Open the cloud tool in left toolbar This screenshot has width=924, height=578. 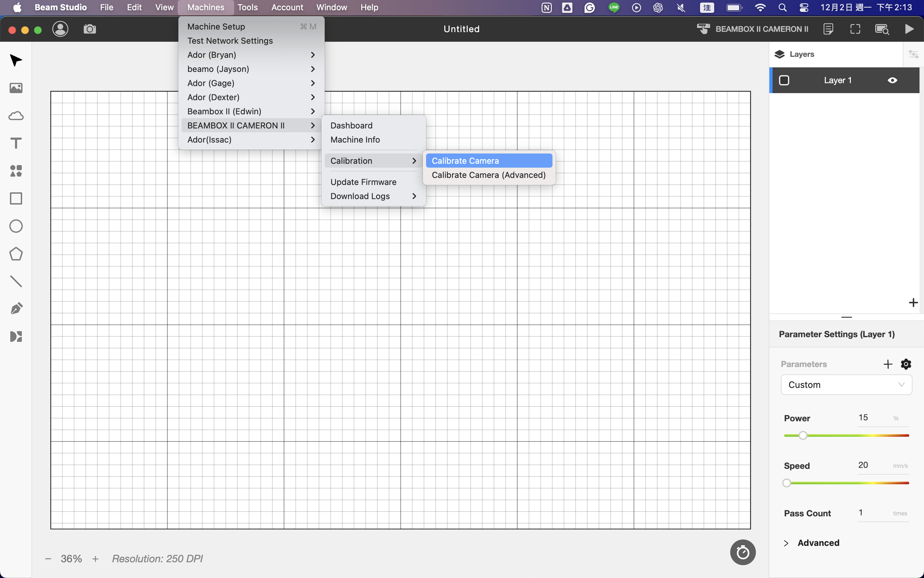pos(16,116)
